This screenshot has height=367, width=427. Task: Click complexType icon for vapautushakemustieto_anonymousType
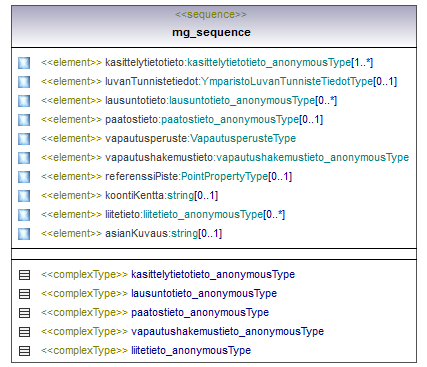(x=24, y=332)
